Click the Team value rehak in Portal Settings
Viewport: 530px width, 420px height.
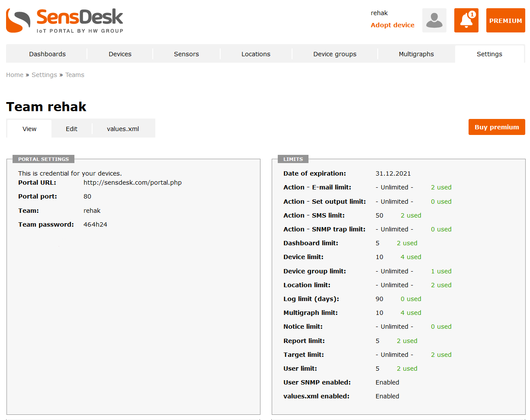(92, 211)
